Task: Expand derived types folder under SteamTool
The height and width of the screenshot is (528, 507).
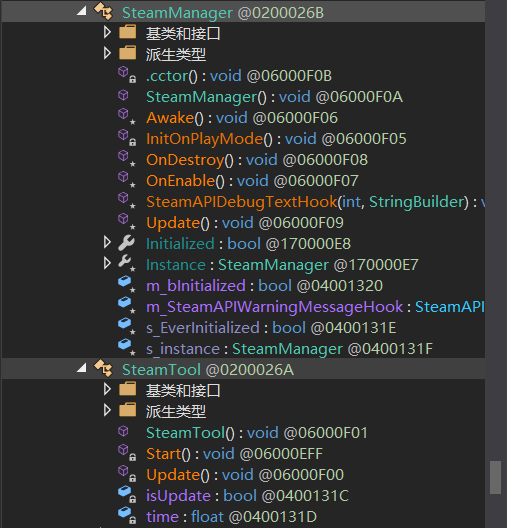Action: pos(107,410)
